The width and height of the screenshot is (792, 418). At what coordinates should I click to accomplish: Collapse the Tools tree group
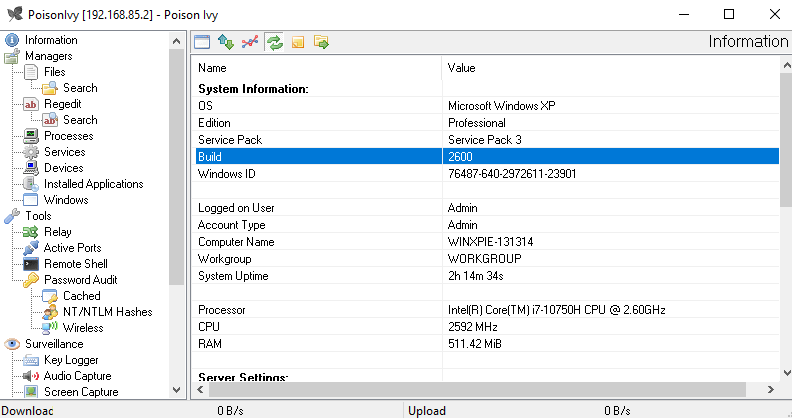tap(38, 216)
